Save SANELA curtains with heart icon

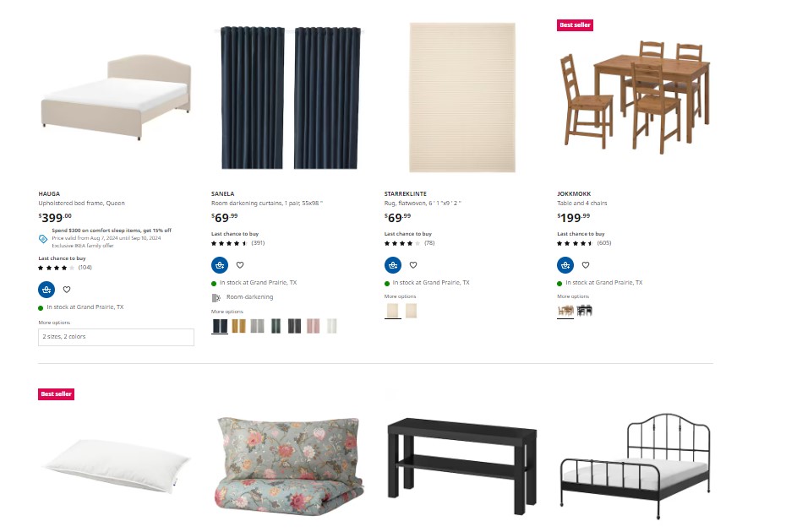[x=240, y=265]
